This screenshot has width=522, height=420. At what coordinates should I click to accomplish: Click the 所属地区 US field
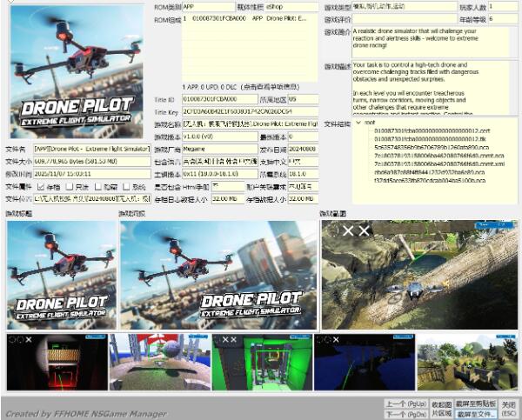[303, 99]
